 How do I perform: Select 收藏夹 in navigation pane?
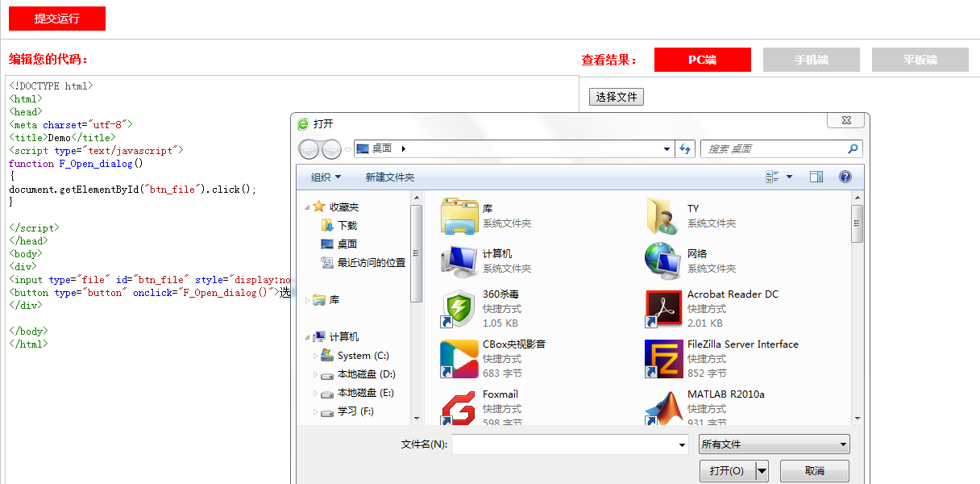tap(344, 207)
